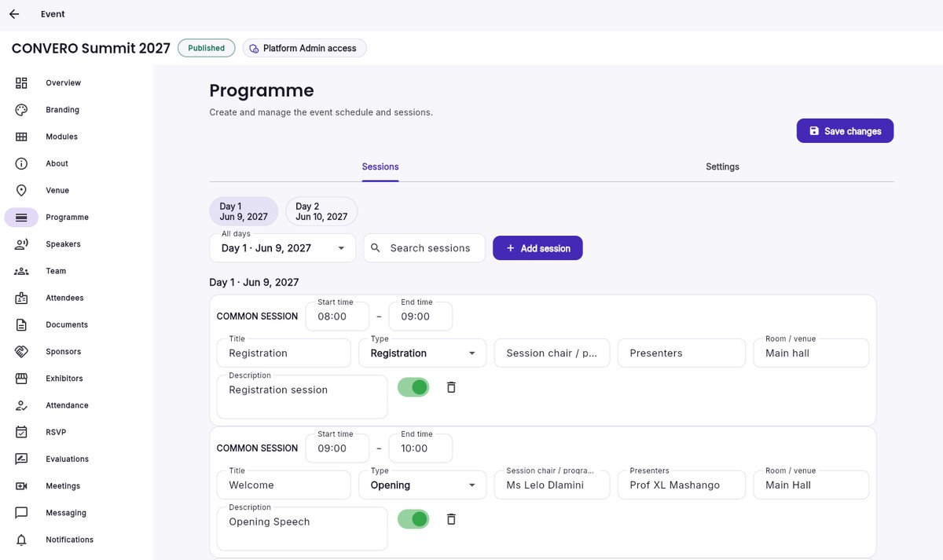Open the Welcome session Type dropdown
The width and height of the screenshot is (943, 560).
click(x=423, y=485)
